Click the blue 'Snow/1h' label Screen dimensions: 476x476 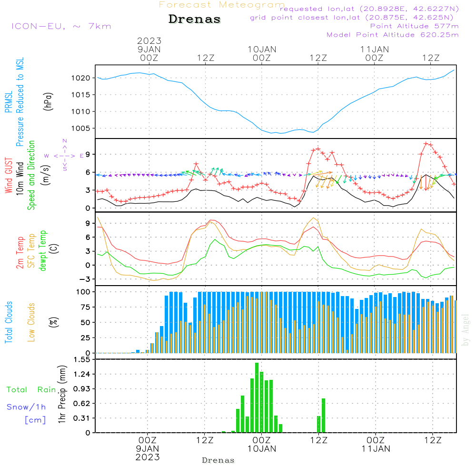pos(26,407)
